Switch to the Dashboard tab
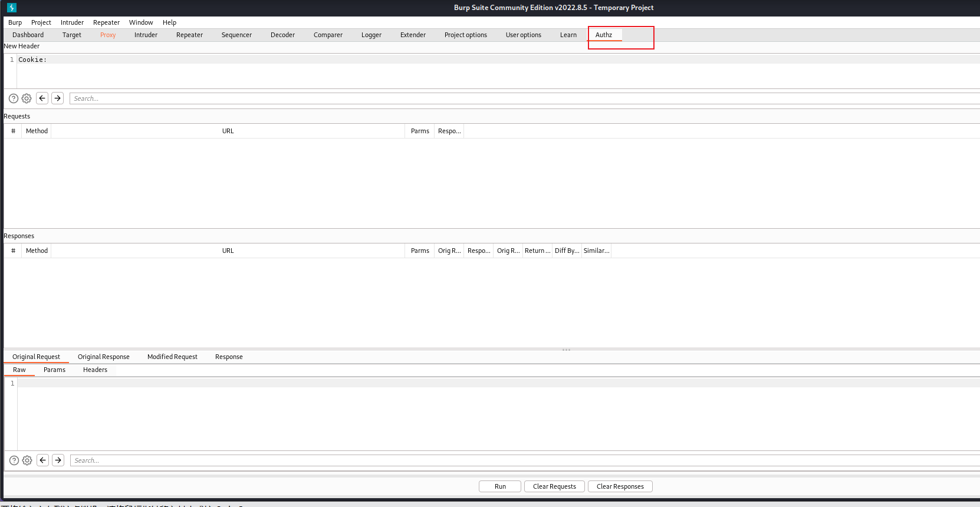This screenshot has width=980, height=507. pyautogui.click(x=28, y=35)
